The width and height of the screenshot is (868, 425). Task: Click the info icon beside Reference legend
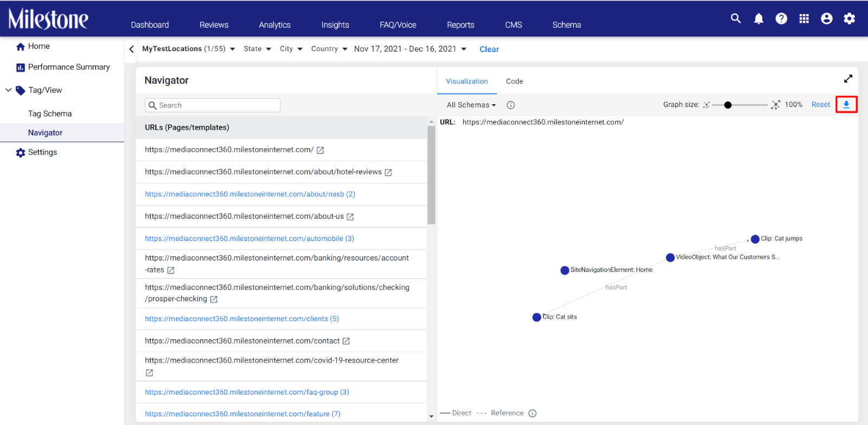(x=533, y=414)
